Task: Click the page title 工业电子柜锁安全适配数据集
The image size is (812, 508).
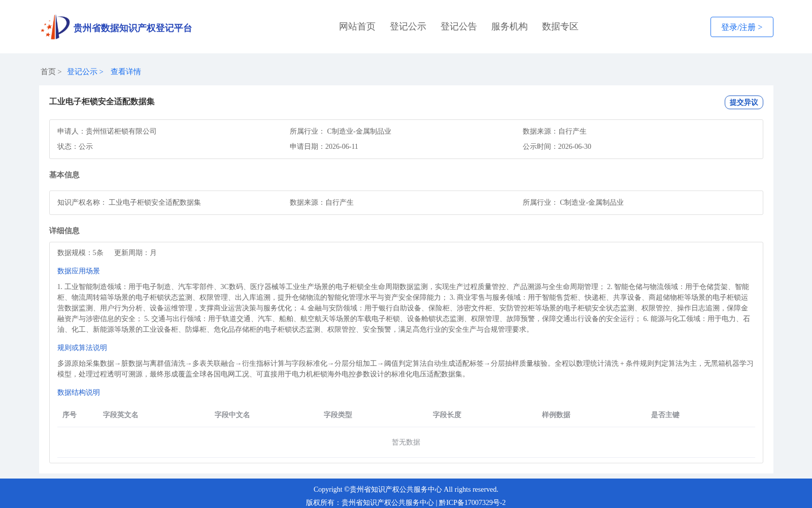Action: click(102, 102)
